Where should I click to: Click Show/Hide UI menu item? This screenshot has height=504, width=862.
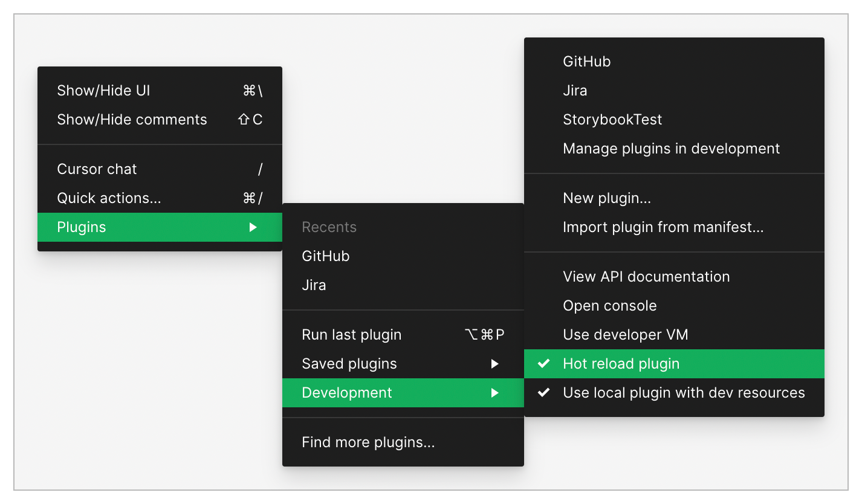point(103,91)
